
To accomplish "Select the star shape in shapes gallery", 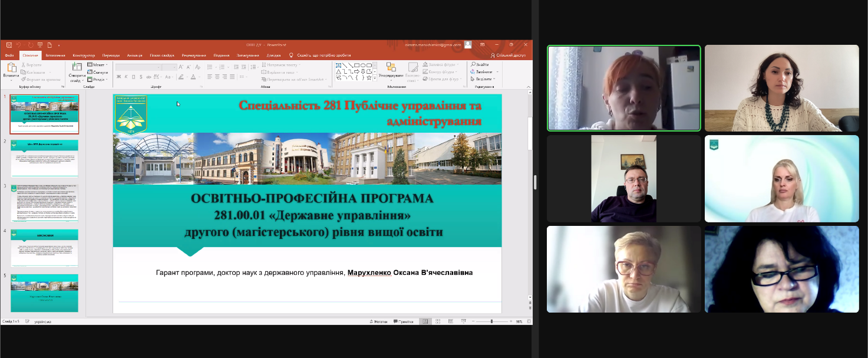I will click(369, 77).
